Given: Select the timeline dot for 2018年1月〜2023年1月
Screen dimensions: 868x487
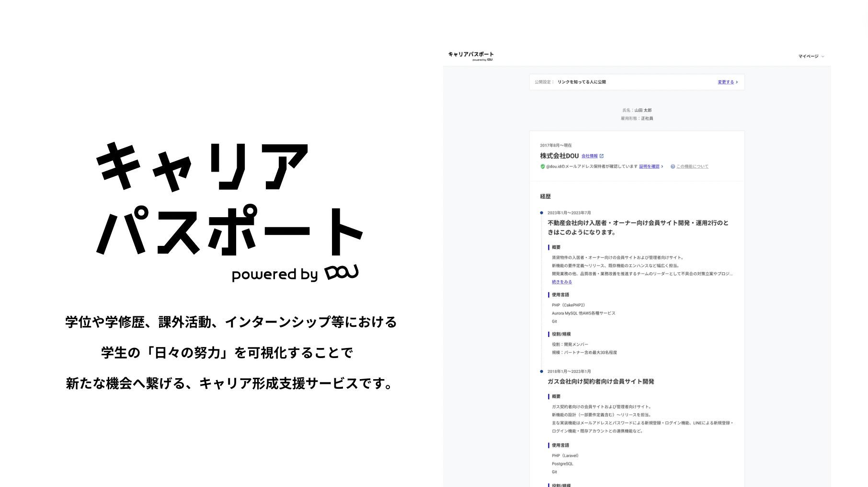Looking at the screenshot, I should [x=542, y=371].
